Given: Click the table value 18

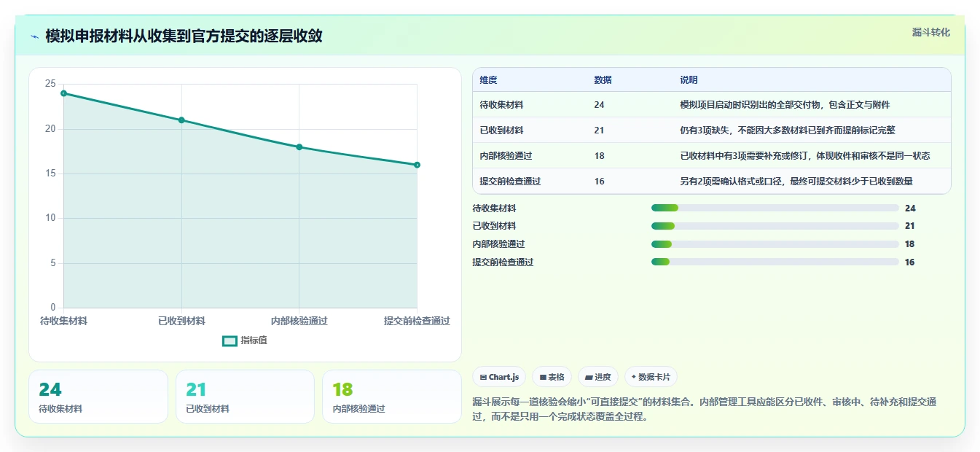Looking at the screenshot, I should (599, 156).
